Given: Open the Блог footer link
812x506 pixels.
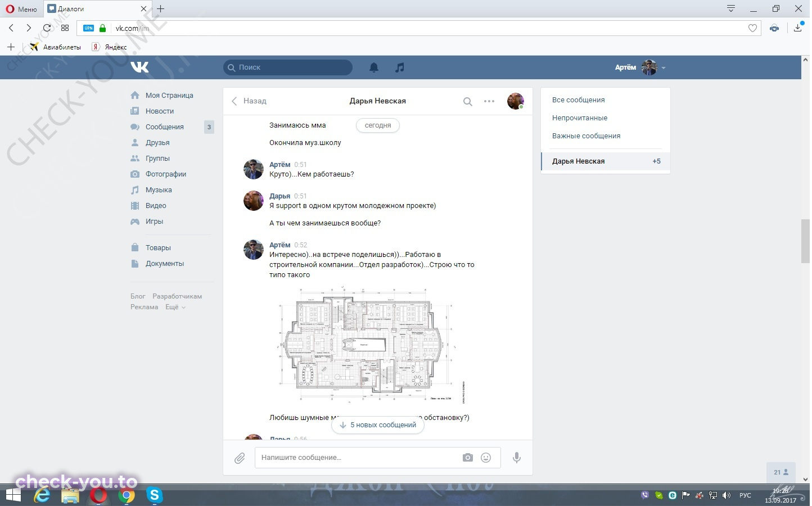Looking at the screenshot, I should coord(138,296).
